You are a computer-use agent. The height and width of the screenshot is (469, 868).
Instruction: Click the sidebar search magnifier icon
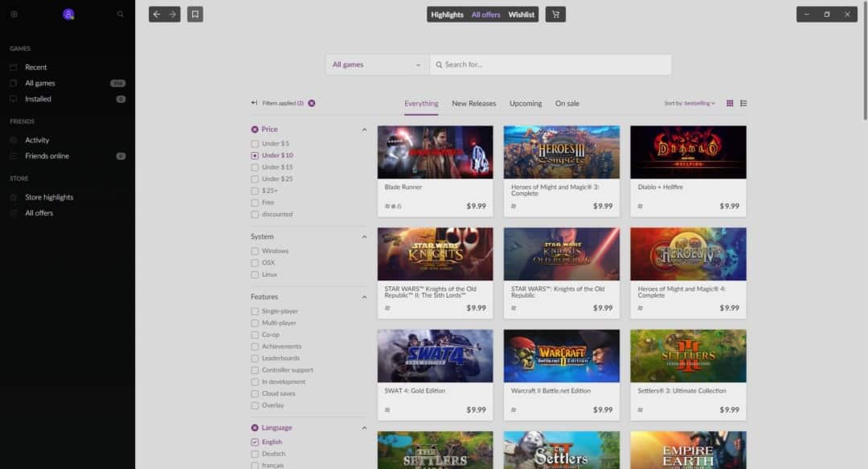[121, 14]
